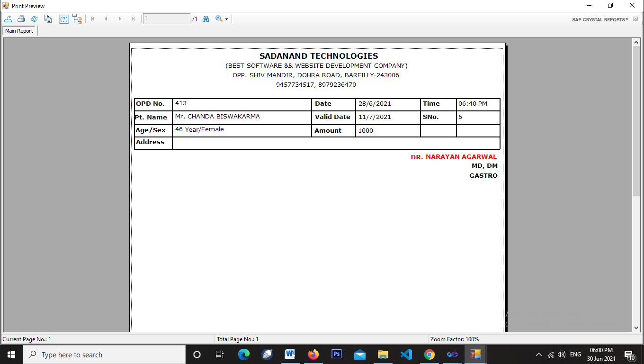Click the Total Page No.: 1 status text
The width and height of the screenshot is (644, 364).
tap(238, 339)
